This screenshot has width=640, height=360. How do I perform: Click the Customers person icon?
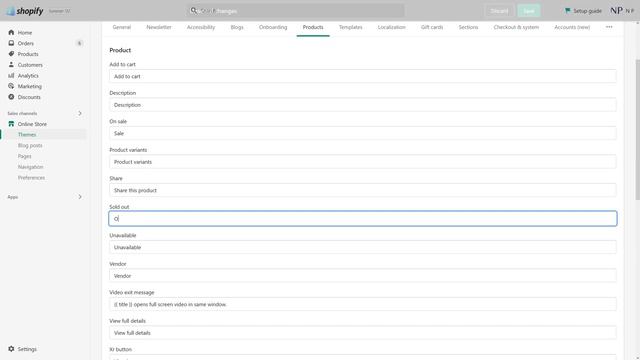click(11, 64)
